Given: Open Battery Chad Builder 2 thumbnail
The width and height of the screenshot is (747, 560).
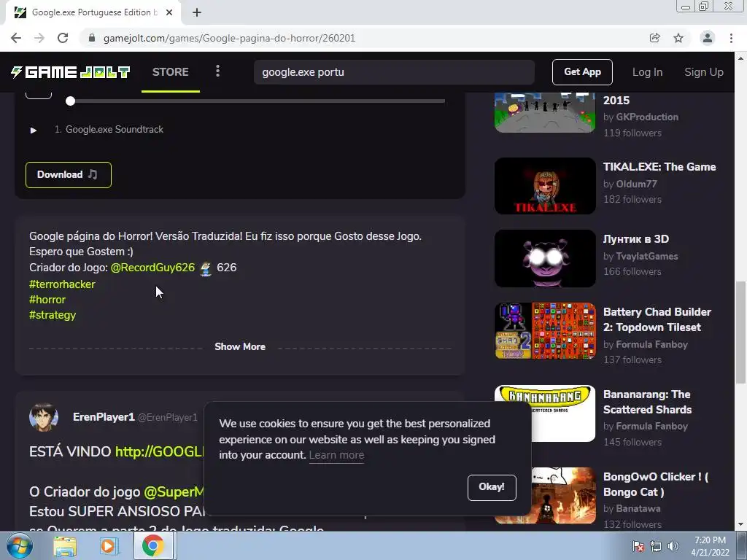Looking at the screenshot, I should 545,331.
